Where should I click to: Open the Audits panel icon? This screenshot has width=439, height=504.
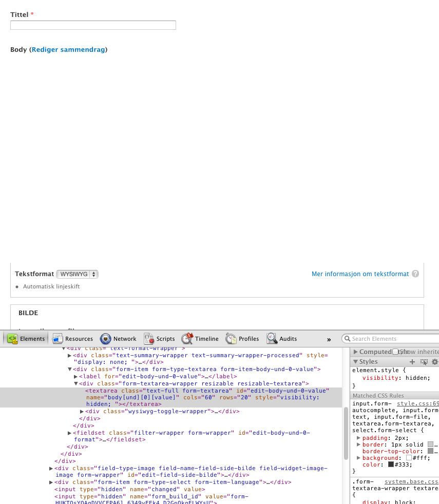coord(271,338)
